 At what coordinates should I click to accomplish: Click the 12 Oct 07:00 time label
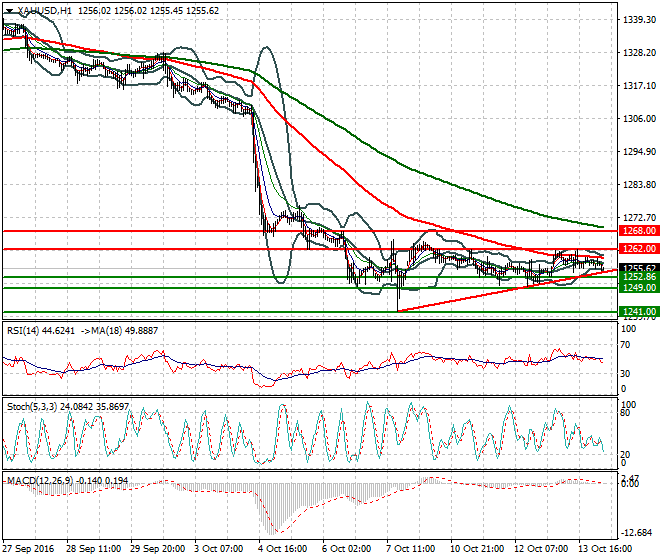541,549
